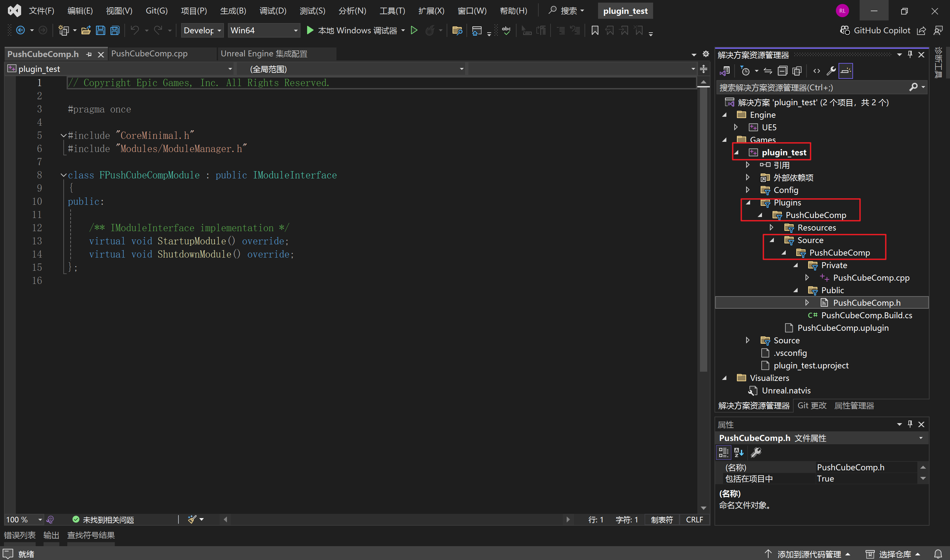Expand the Config folder node
This screenshot has height=560, width=950.
(x=748, y=190)
